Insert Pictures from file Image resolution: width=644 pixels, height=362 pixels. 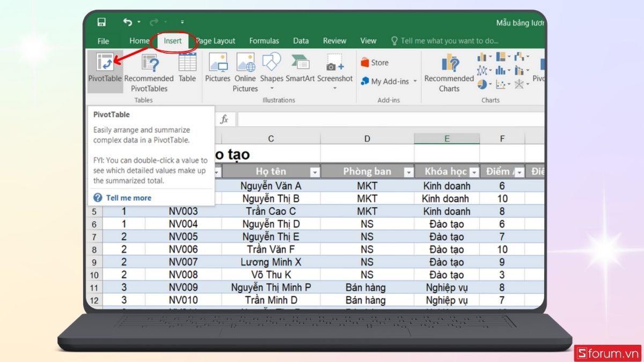[217, 70]
